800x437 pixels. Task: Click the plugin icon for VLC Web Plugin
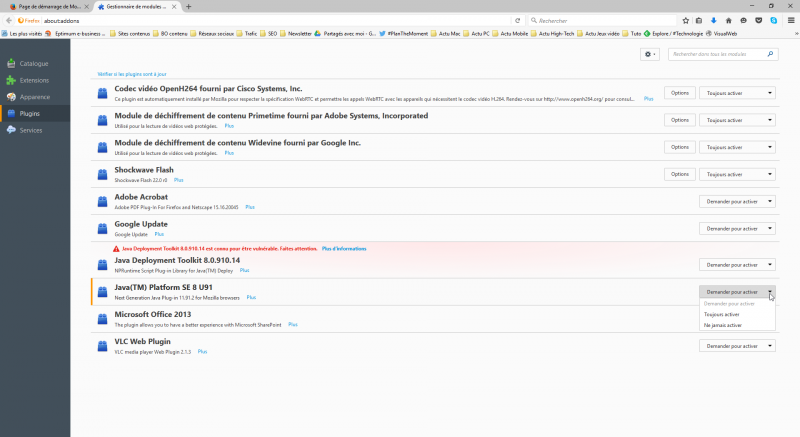(x=103, y=346)
